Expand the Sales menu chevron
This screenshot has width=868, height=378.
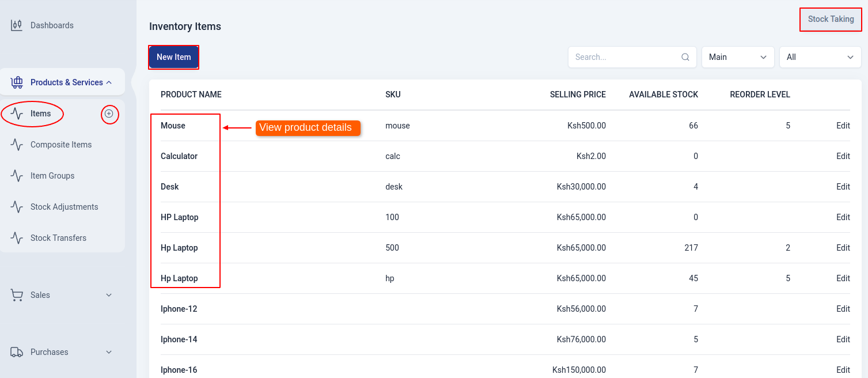pos(109,295)
